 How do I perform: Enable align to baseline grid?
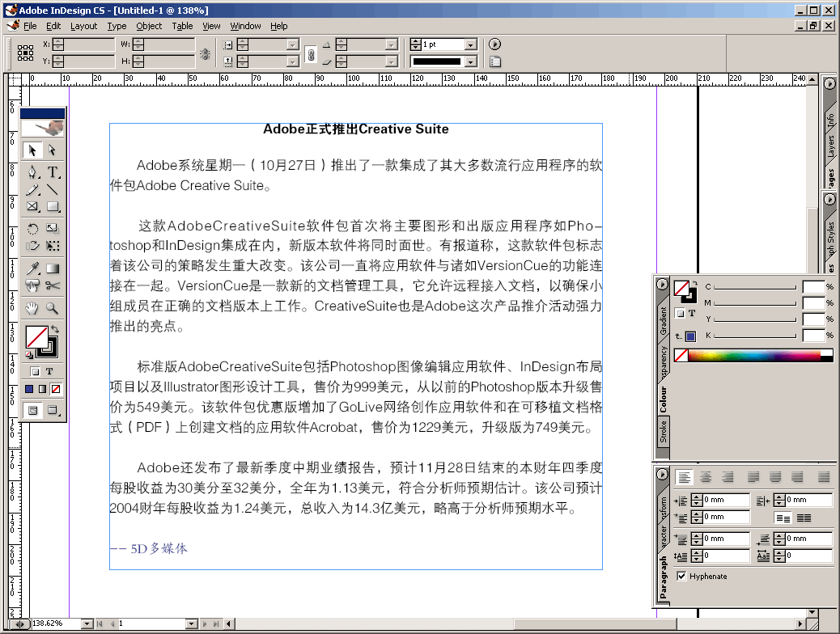coord(804,518)
